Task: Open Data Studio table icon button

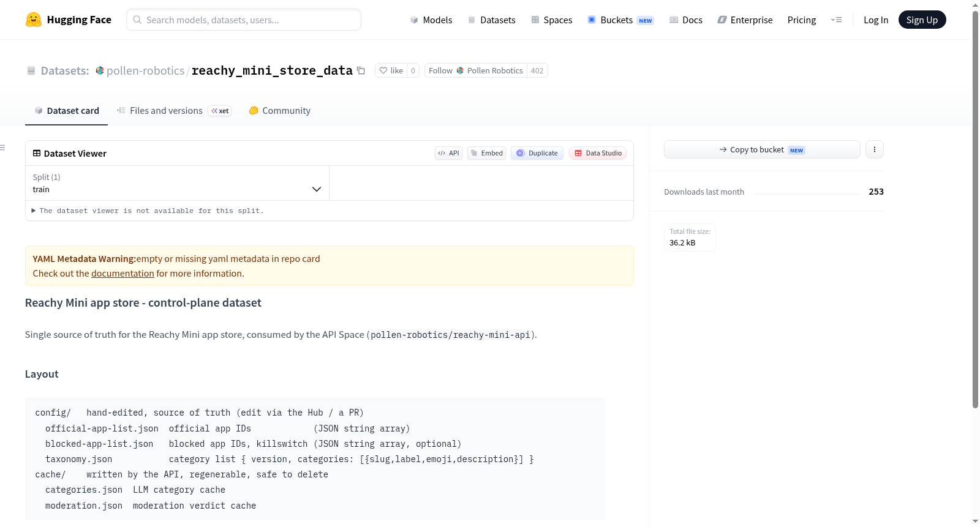Action: [x=598, y=153]
